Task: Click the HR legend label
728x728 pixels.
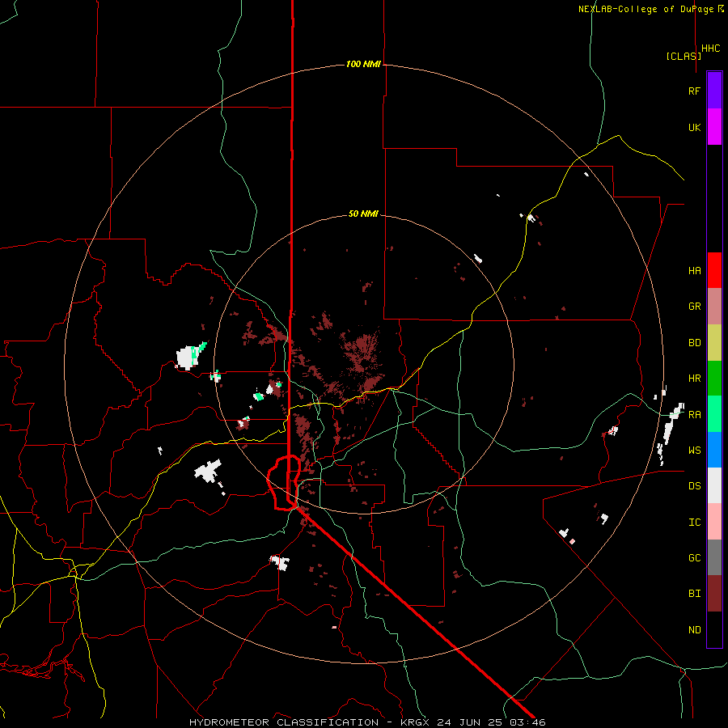Action: [694, 379]
